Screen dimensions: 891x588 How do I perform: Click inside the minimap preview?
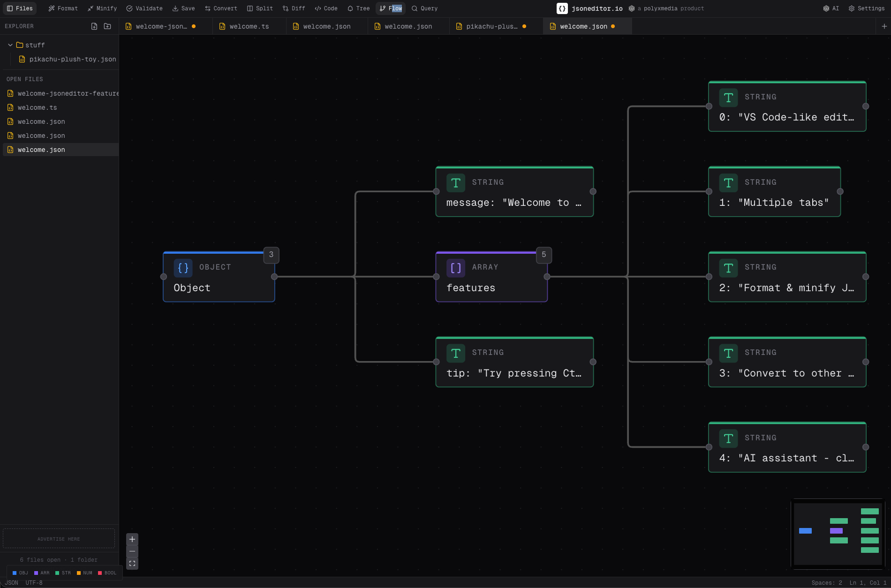point(838,534)
